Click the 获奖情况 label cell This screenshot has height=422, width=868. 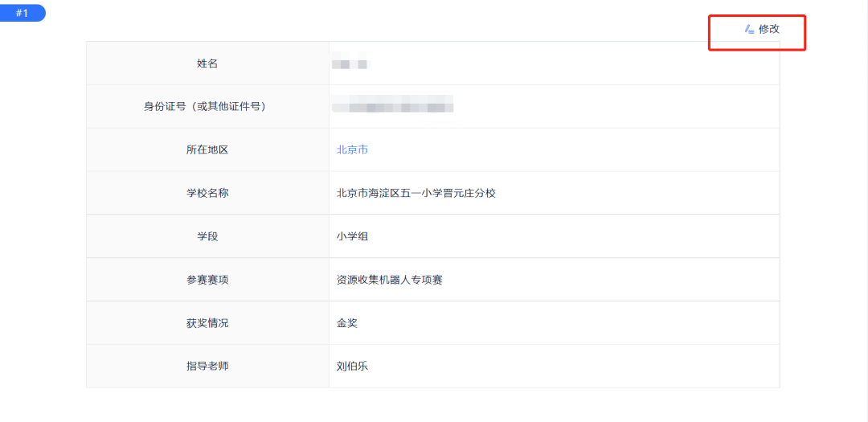coord(207,323)
